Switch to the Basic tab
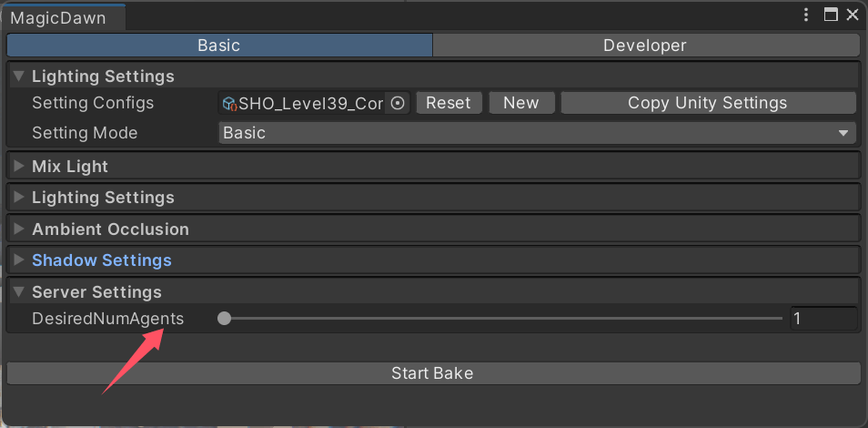Viewport: 868px width, 428px height. pos(219,46)
